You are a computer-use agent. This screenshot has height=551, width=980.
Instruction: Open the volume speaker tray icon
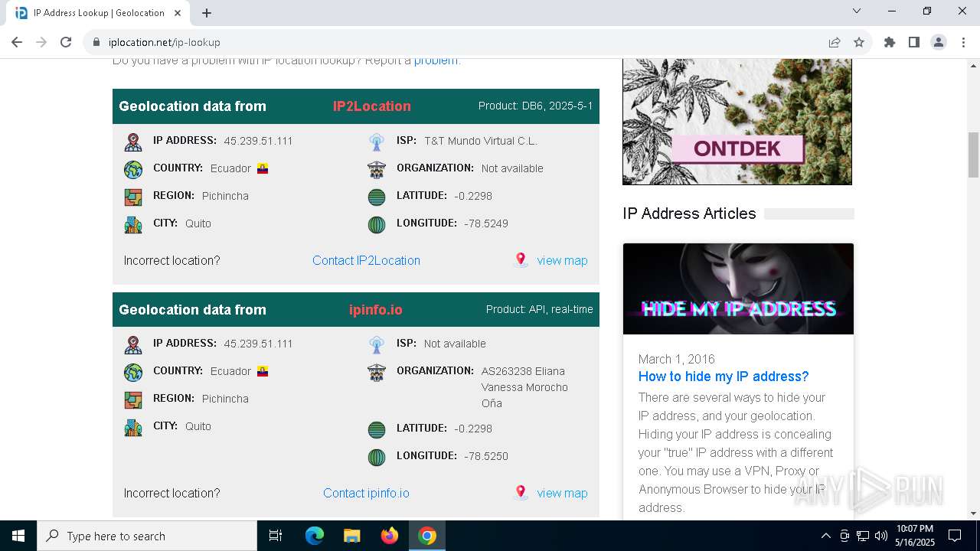(x=880, y=536)
